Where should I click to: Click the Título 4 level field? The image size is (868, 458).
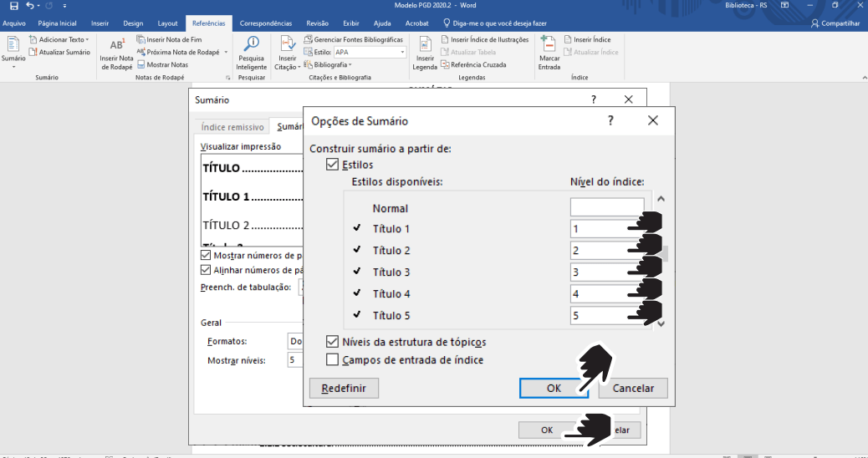[x=607, y=293]
